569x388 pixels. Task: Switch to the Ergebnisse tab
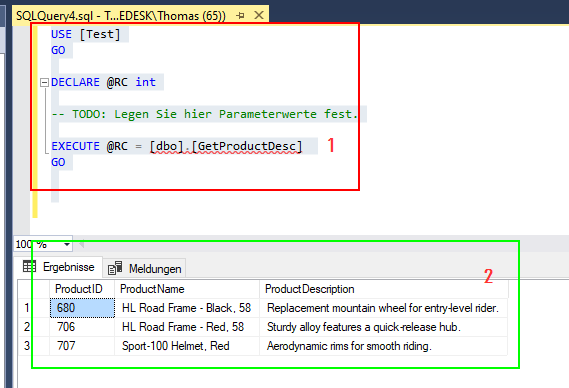[x=59, y=267]
